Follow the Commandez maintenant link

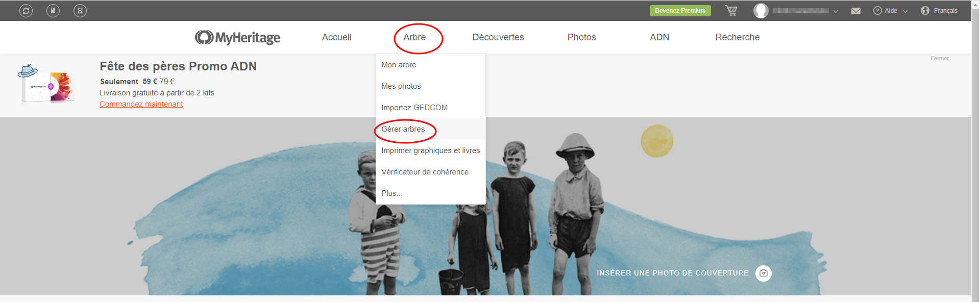(x=141, y=104)
